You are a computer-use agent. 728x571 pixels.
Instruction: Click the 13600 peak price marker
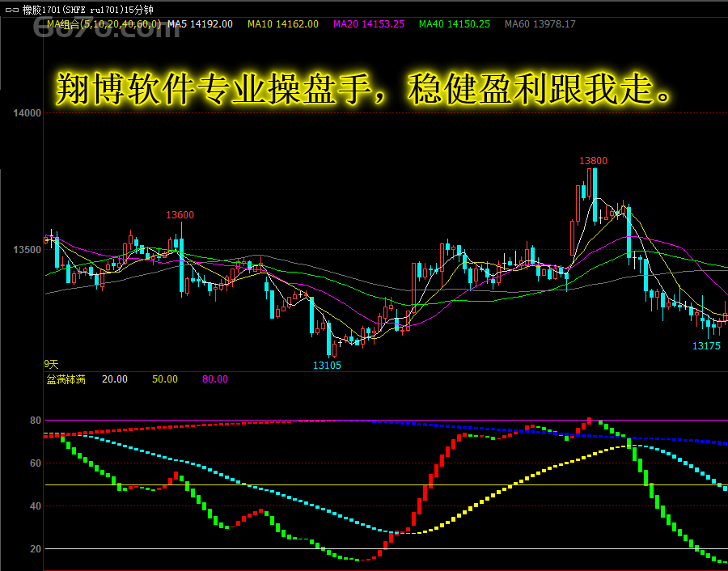click(180, 215)
